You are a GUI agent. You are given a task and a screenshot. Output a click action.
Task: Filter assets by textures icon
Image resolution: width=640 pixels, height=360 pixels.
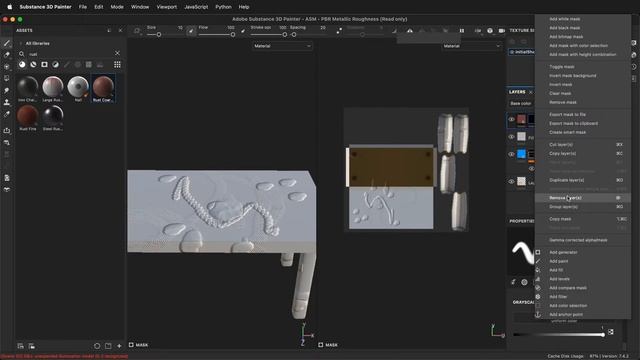89,64
